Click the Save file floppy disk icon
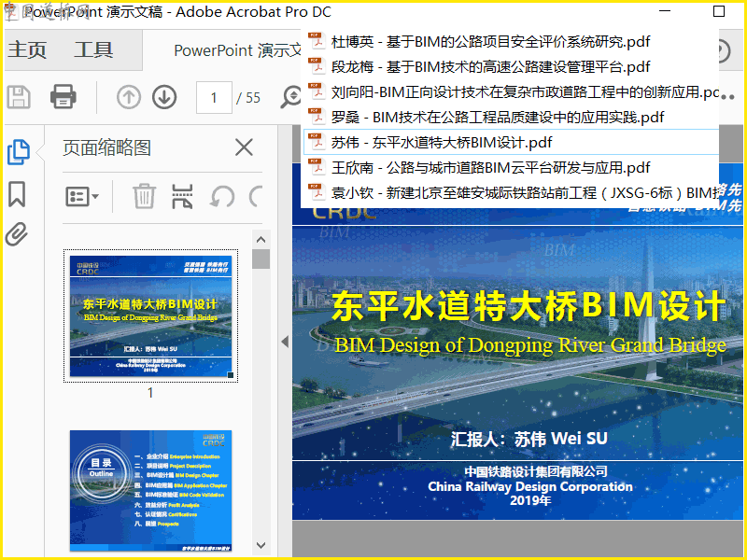This screenshot has height=560, width=747. pyautogui.click(x=19, y=97)
